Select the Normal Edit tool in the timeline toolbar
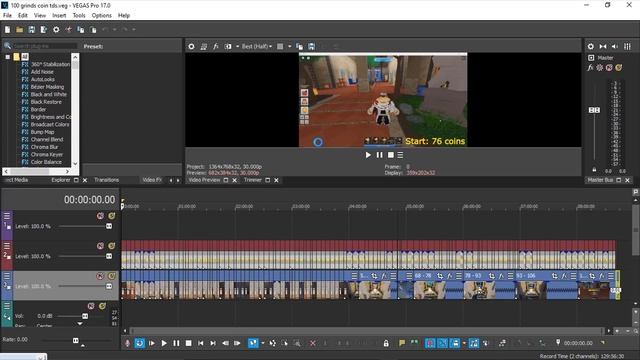Viewport: 640px width, 360px height. pyautogui.click(x=253, y=343)
